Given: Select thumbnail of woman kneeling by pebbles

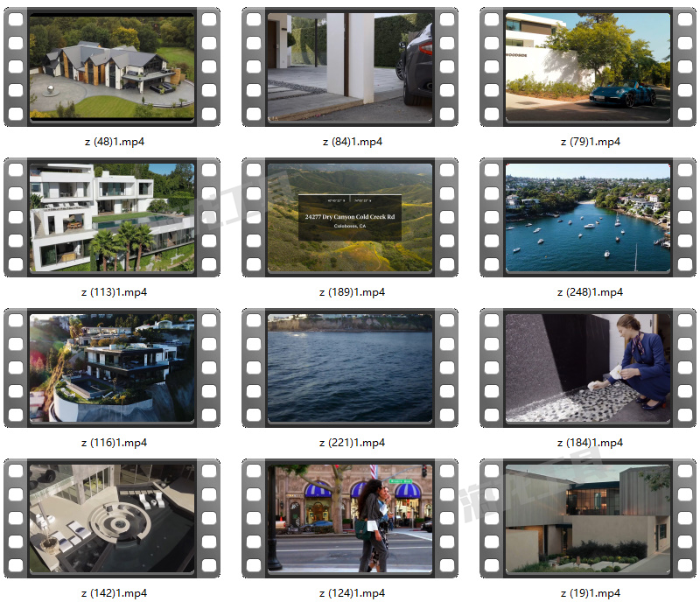Looking at the screenshot, I should (588, 368).
